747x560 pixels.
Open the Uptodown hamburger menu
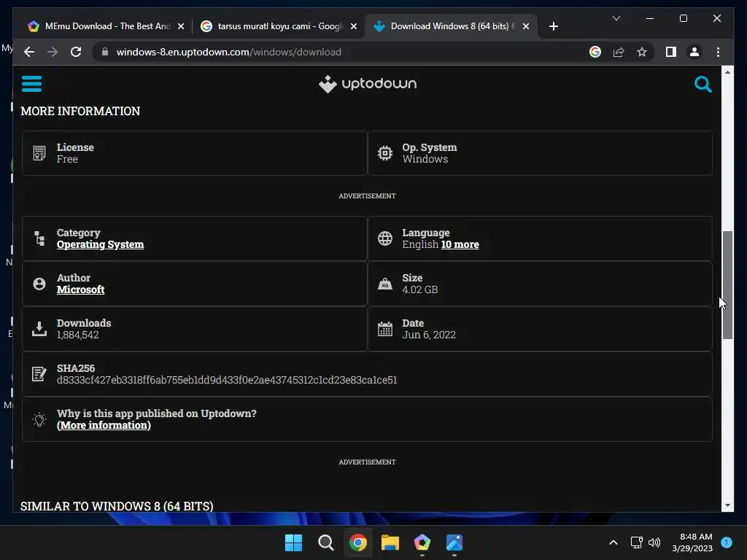(x=31, y=84)
